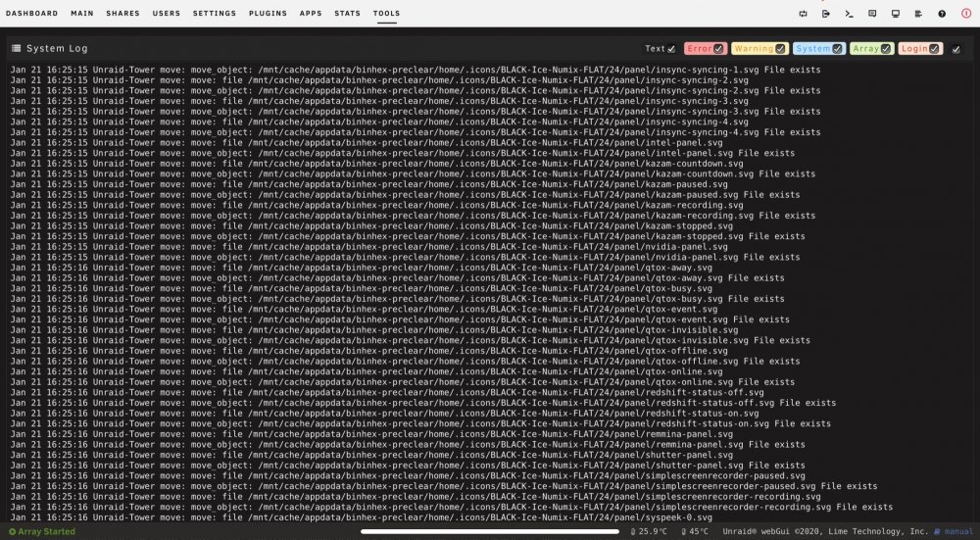Click log line ending nvidia-panel.svg File exists

tap(405, 257)
